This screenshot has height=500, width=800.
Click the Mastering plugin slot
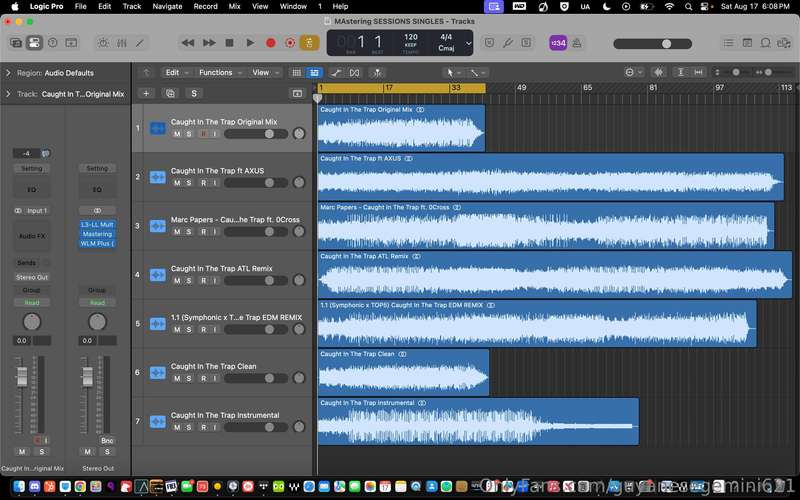[x=97, y=234]
